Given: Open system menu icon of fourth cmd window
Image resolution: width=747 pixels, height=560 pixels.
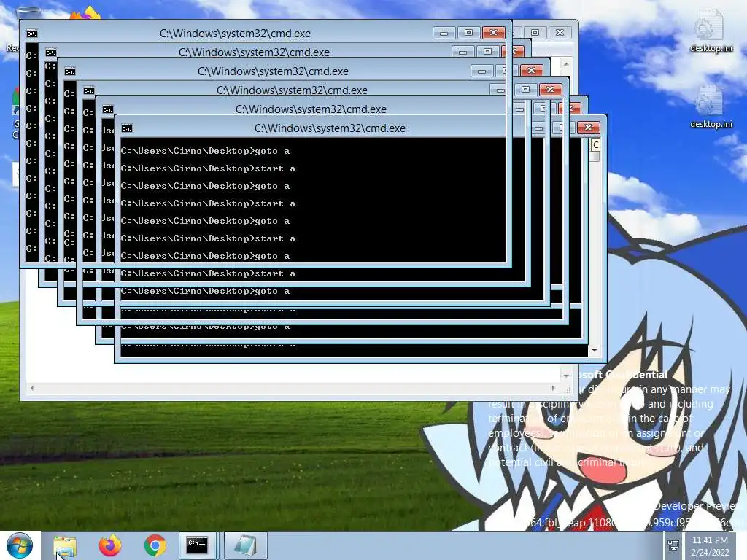Looking at the screenshot, I should (x=89, y=90).
